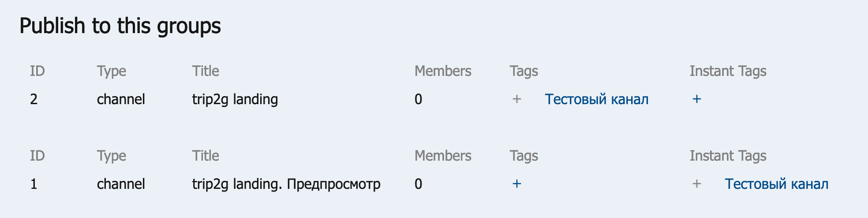Click the Title column header in first table
868x218 pixels.
pos(206,71)
